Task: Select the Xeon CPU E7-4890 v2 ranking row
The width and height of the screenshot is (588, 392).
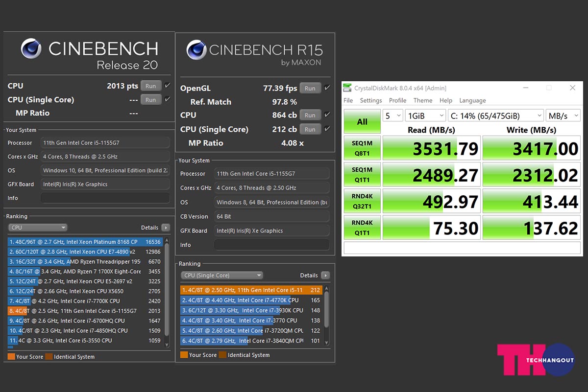Action: (85, 252)
